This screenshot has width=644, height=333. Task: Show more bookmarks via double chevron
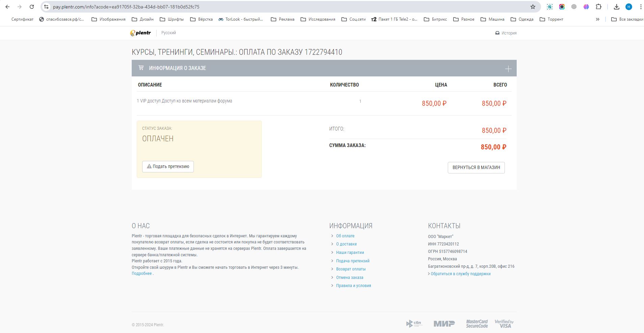tap(598, 19)
